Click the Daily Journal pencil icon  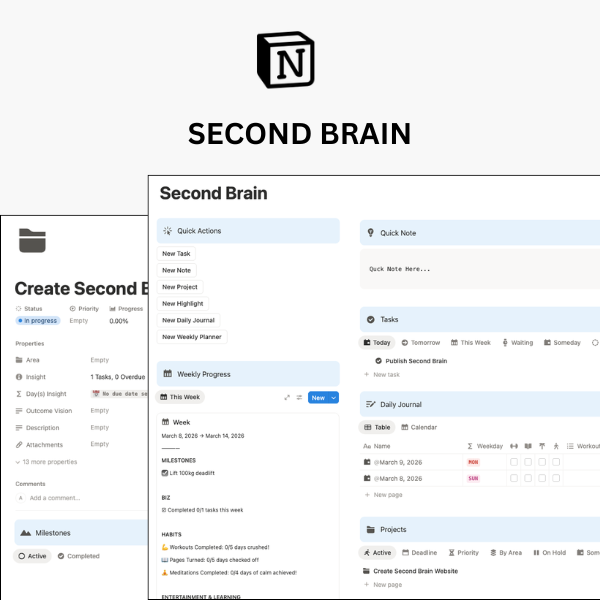(370, 404)
